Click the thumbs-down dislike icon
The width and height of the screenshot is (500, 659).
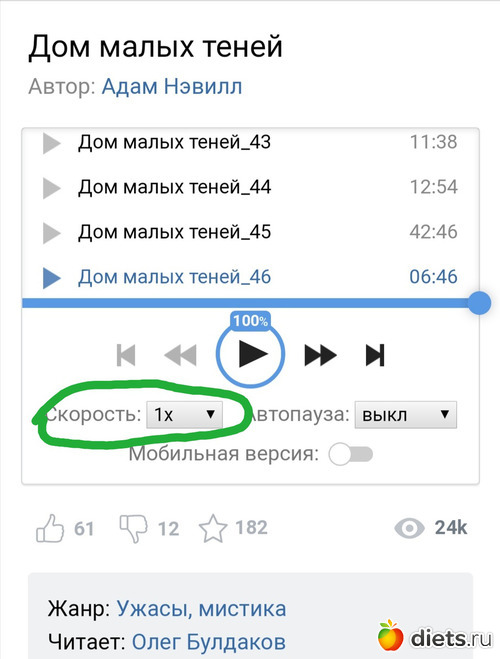(134, 528)
